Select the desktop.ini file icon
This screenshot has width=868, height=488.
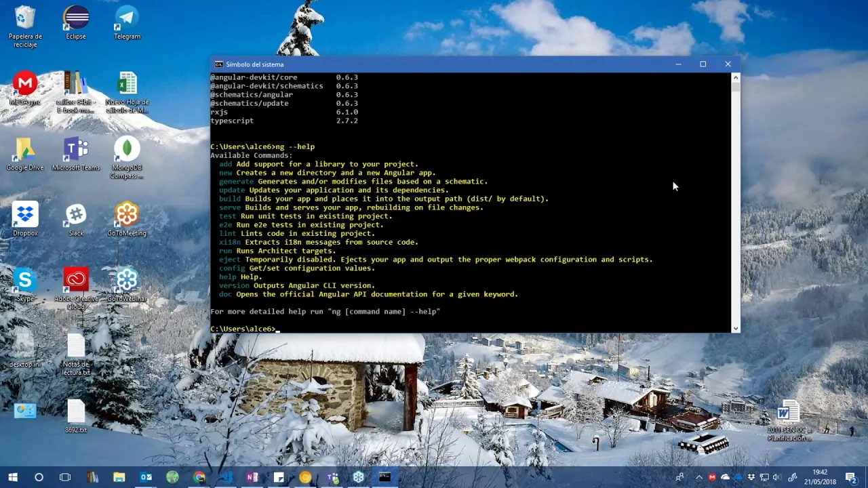(25, 350)
